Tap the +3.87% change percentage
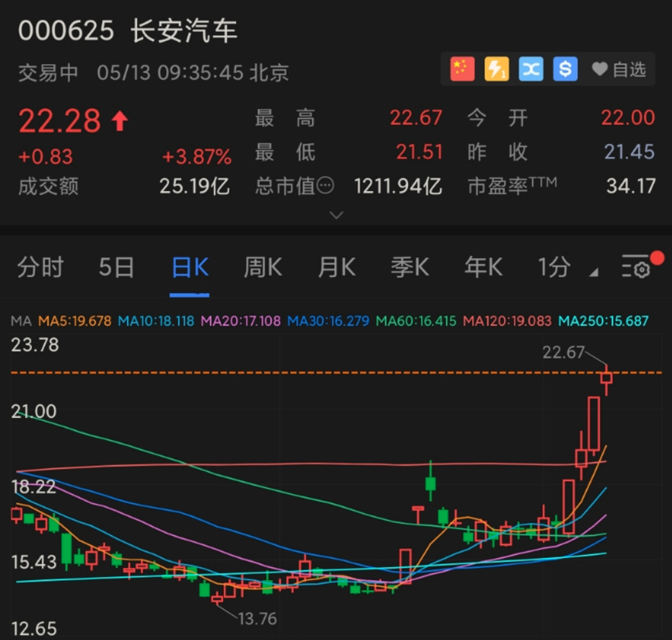This screenshot has height=640, width=672. click(197, 157)
